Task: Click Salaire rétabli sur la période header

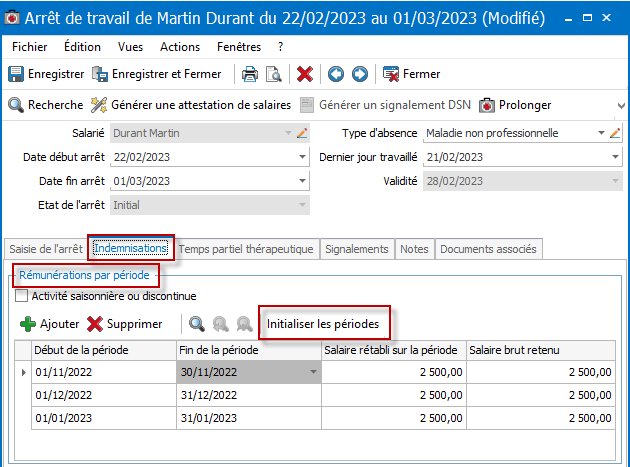Action: pos(394,350)
